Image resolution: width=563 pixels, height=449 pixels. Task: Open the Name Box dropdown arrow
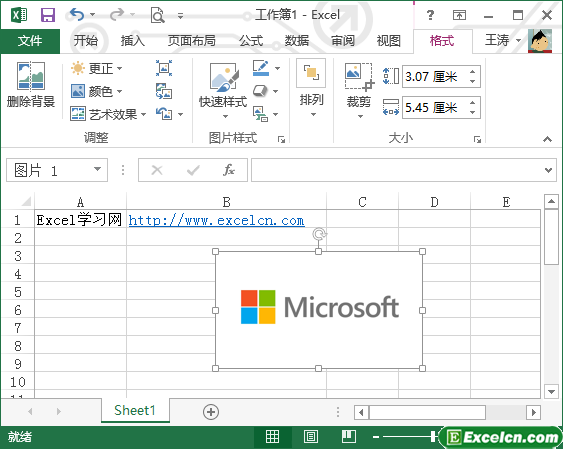(97, 169)
